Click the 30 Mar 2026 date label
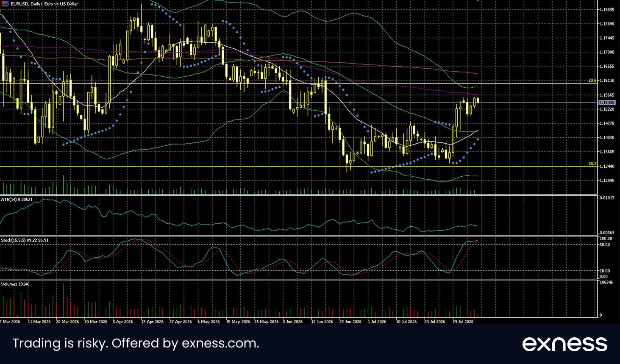 tap(96, 322)
